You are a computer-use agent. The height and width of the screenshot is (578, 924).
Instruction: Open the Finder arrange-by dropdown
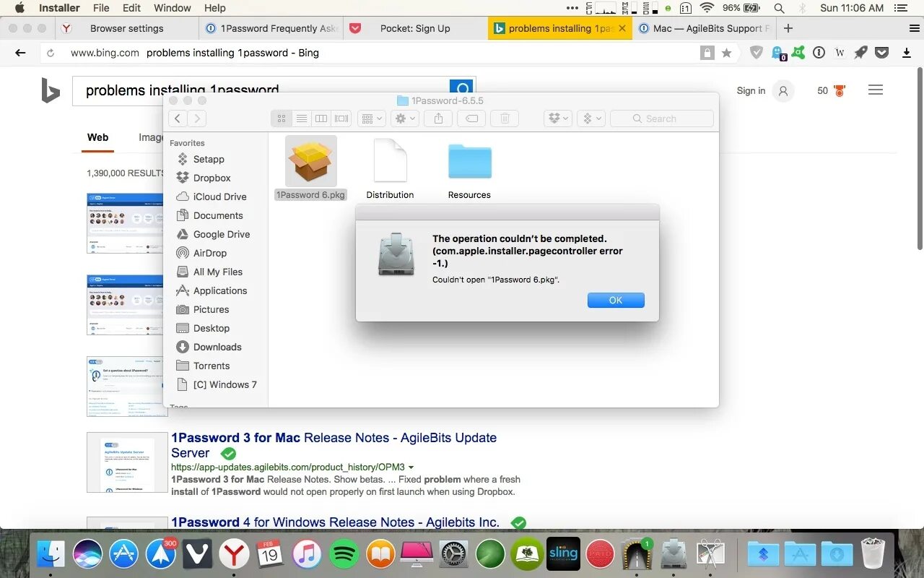(372, 118)
